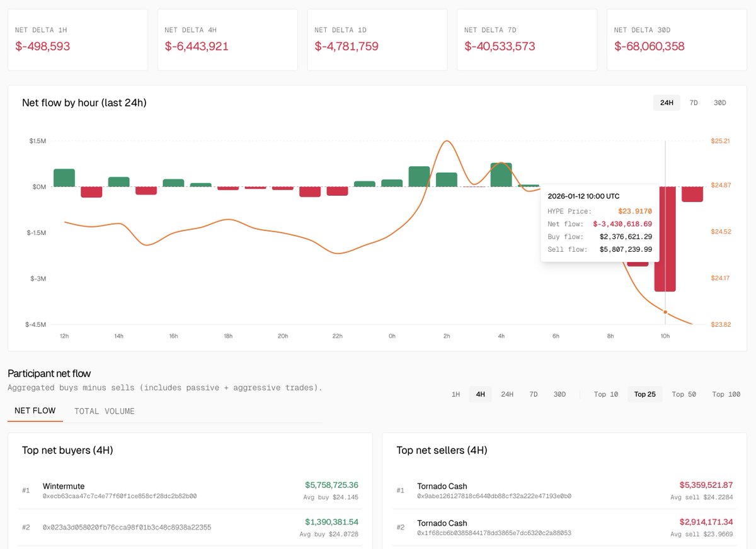Click the rightmost red bar after 10h
The height and width of the screenshot is (549, 756).
pos(692,194)
